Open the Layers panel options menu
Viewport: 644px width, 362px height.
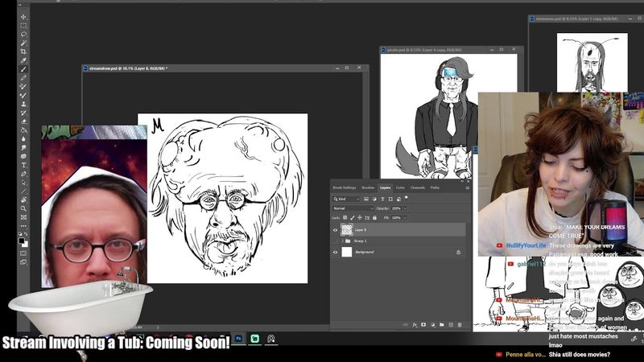point(467,188)
